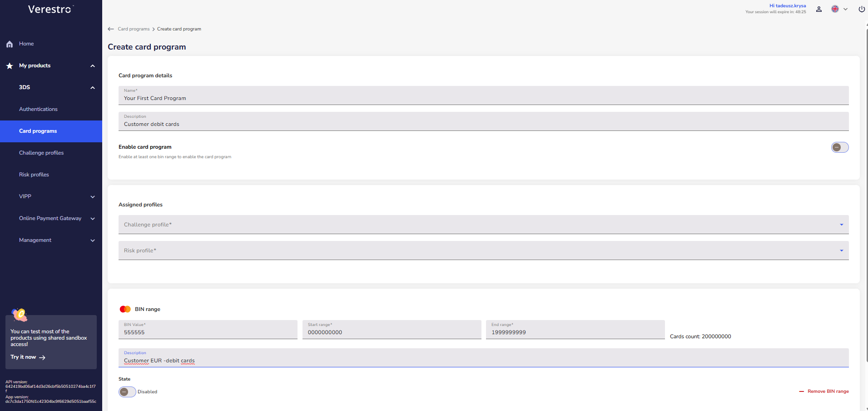Viewport: 868px width, 411px height.
Task: Open Challenge profiles in sidebar
Action: (41, 153)
